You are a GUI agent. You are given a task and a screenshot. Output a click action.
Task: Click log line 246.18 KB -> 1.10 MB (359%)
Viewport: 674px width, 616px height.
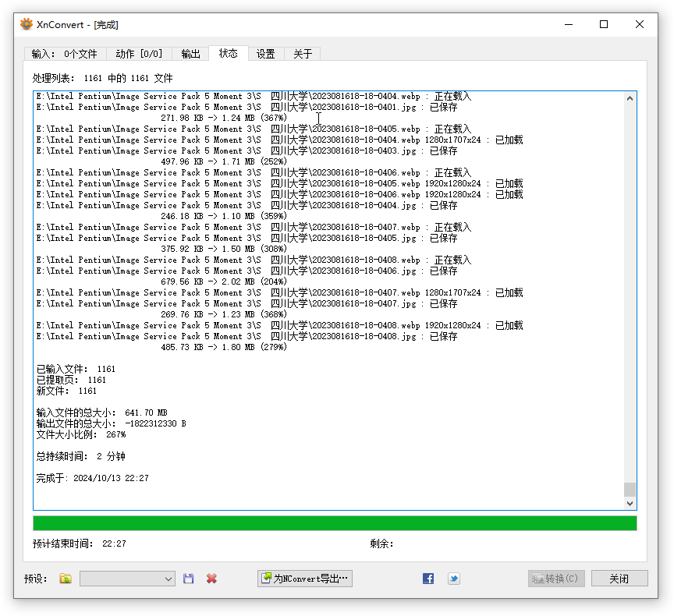point(224,216)
